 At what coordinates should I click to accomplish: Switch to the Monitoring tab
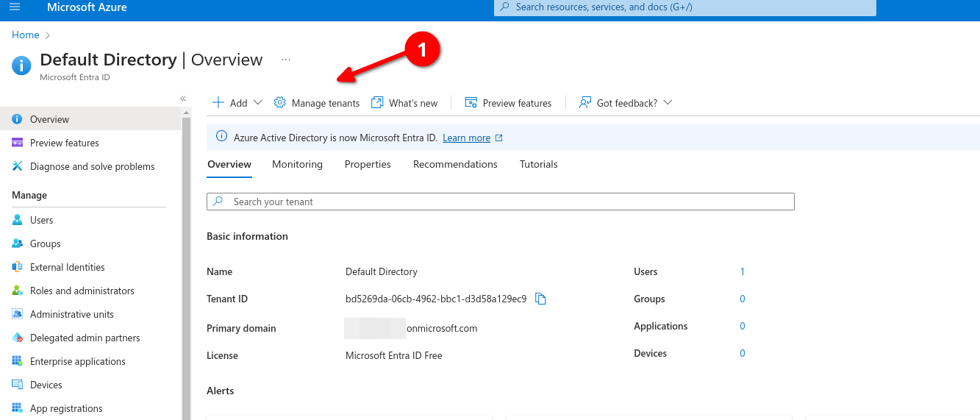[x=297, y=164]
